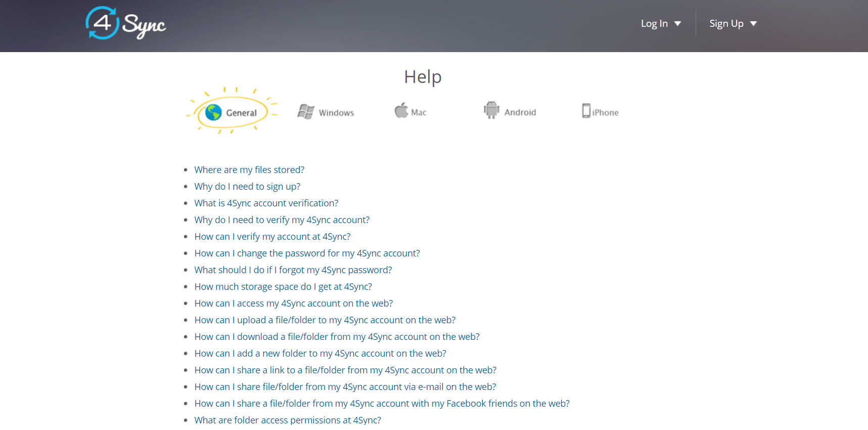Expand the Sign Up dropdown arrow
Screen dimensions: 868x430
[x=753, y=24]
